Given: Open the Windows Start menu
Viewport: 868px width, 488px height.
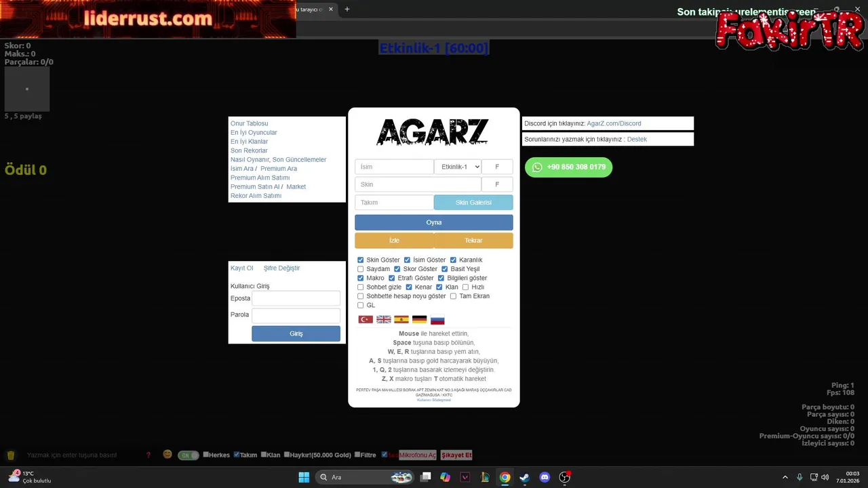Looking at the screenshot, I should click(x=304, y=477).
